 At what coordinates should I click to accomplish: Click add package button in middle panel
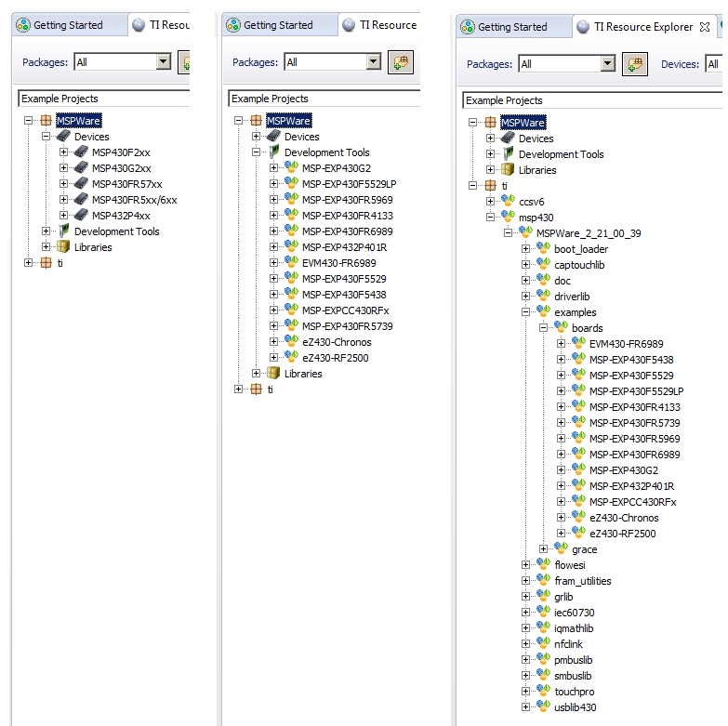400,62
